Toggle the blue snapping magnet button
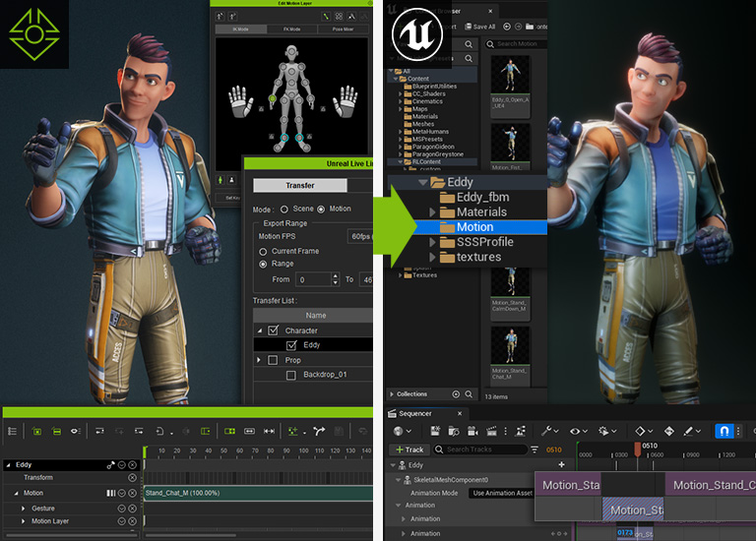 click(724, 431)
